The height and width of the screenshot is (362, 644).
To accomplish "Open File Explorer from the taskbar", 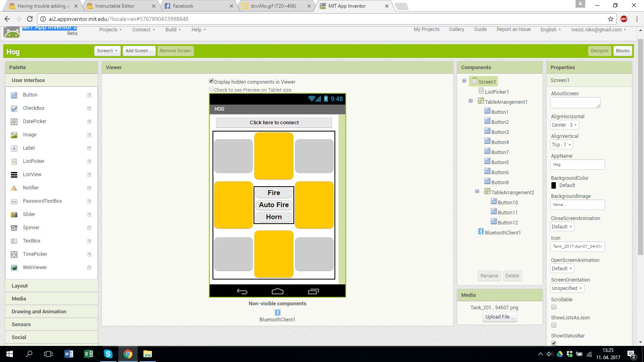I will [x=148, y=354].
